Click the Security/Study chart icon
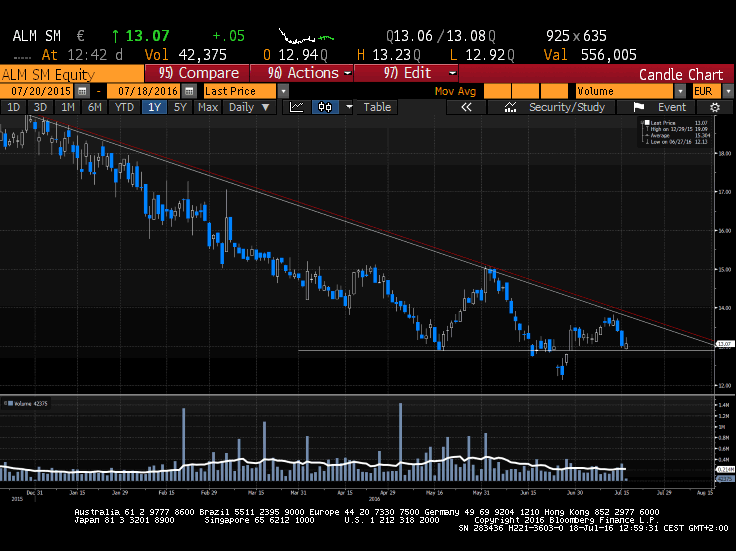 pos(510,107)
